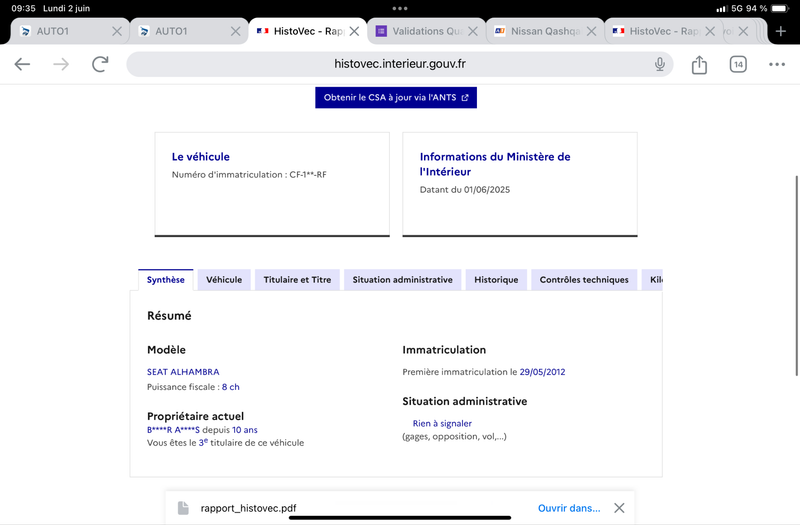Click the rapport_histovec.pdf file name

coord(248,508)
